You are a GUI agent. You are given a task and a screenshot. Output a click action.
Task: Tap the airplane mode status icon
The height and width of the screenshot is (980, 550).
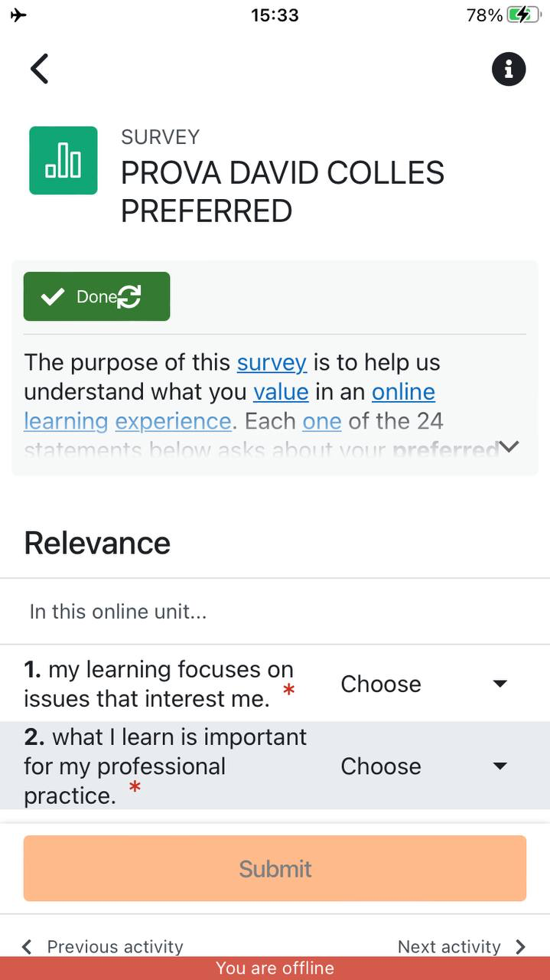pyautogui.click(x=18, y=15)
